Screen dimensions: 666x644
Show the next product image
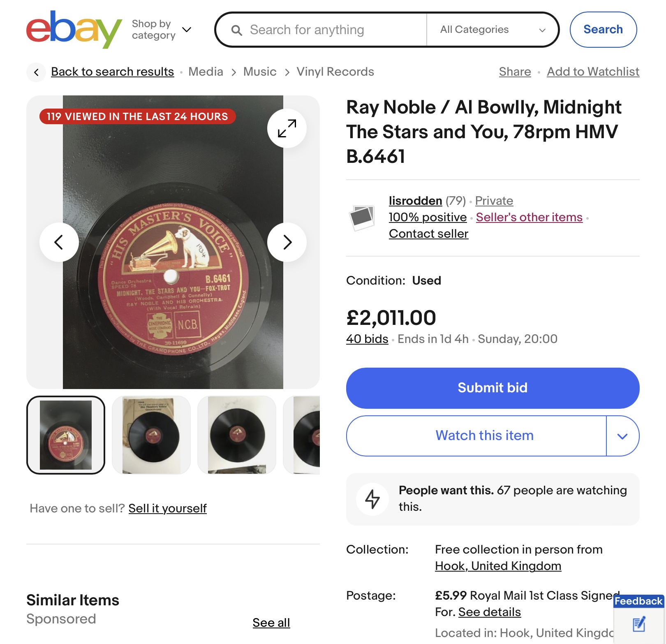point(287,242)
